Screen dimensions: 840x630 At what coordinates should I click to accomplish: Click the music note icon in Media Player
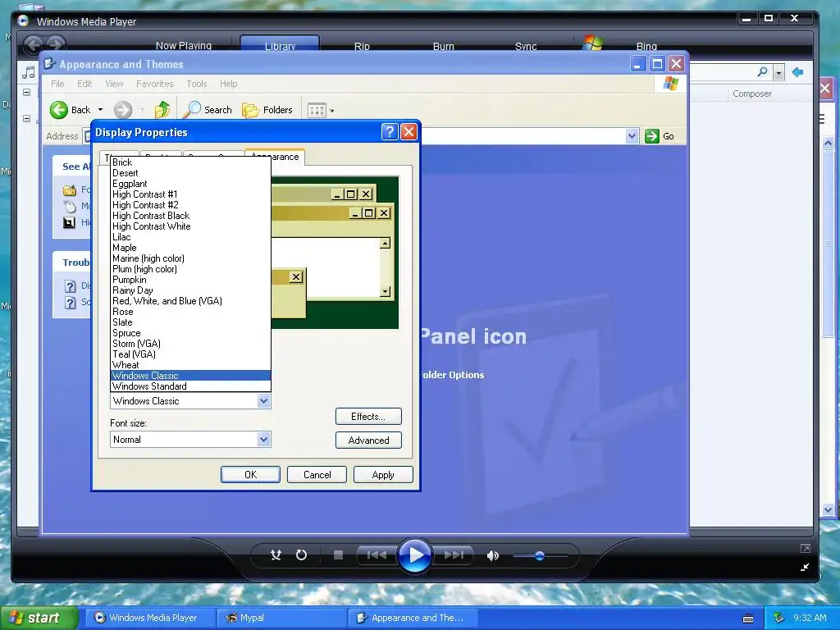pyautogui.click(x=29, y=72)
